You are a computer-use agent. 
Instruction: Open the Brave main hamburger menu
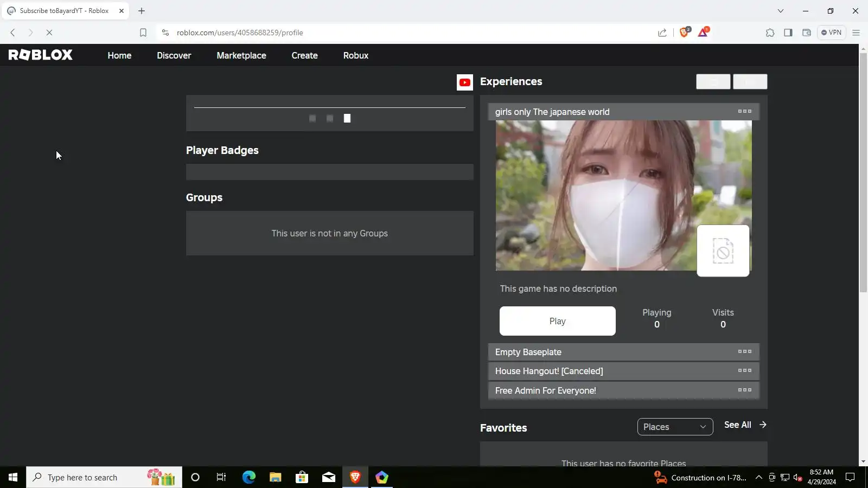coord(856,33)
